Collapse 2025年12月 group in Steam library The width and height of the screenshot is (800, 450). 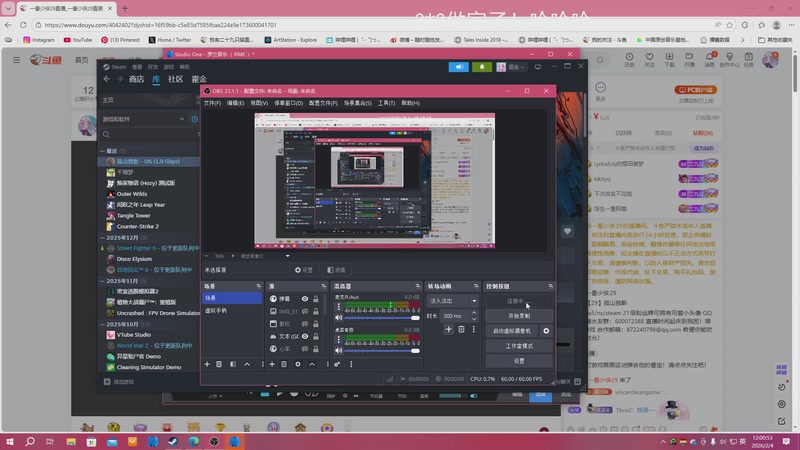[x=103, y=238]
